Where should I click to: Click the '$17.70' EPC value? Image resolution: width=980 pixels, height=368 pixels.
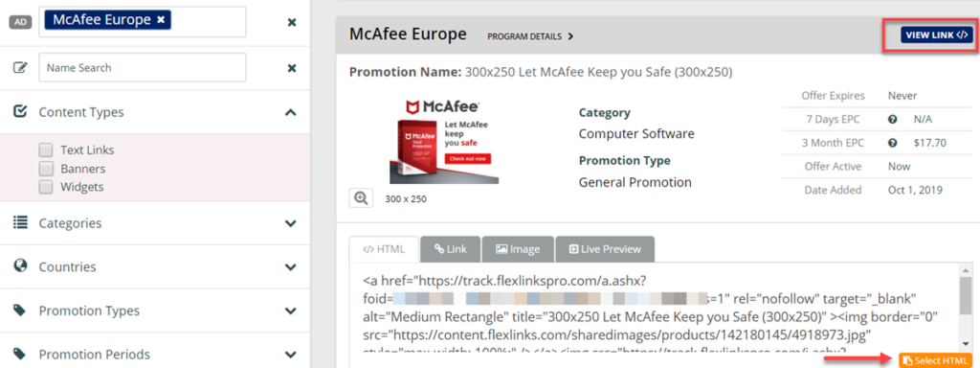pos(930,143)
